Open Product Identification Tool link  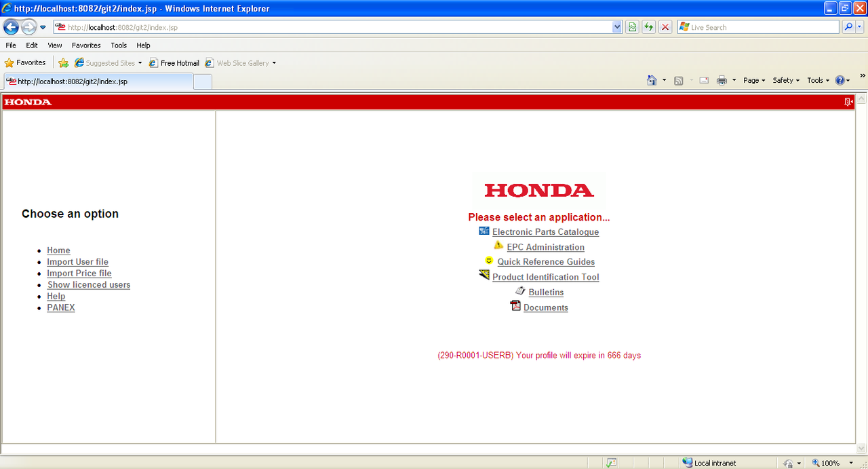[545, 277]
